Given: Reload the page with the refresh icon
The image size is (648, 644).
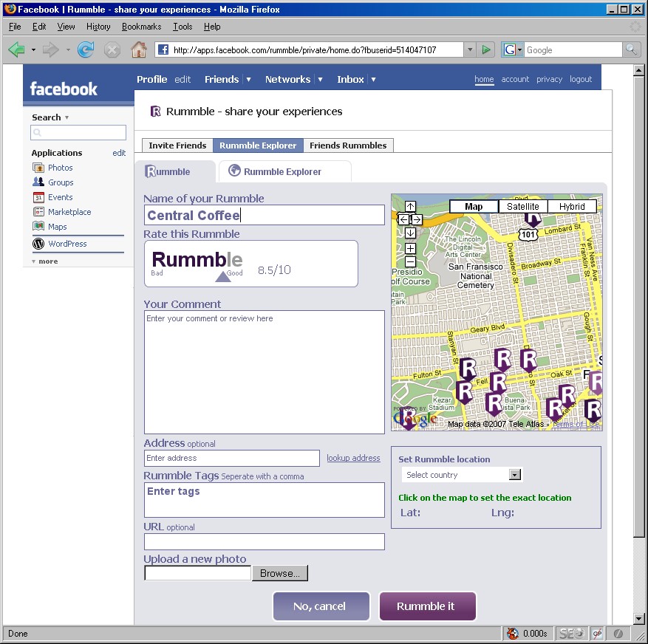Looking at the screenshot, I should click(x=86, y=50).
